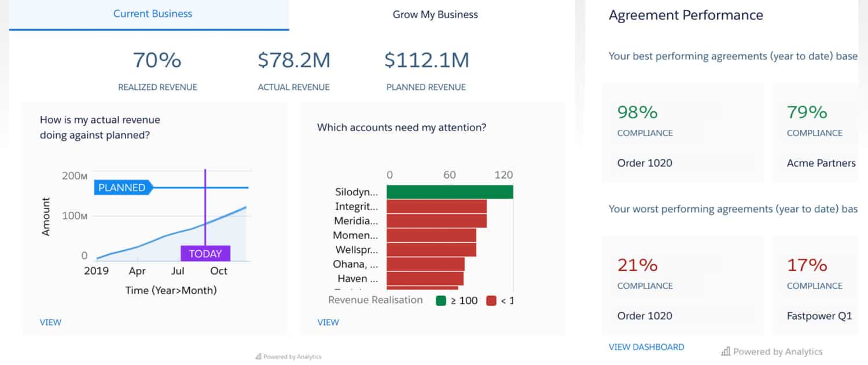Click the Integrit account red bar

[x=436, y=206]
